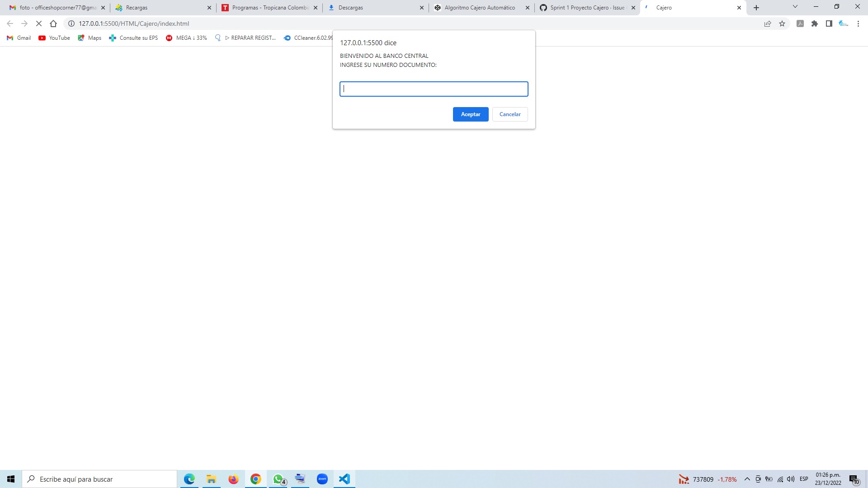Bookmark this page with the star icon
Image resolution: width=868 pixels, height=488 pixels.
[x=782, y=23]
